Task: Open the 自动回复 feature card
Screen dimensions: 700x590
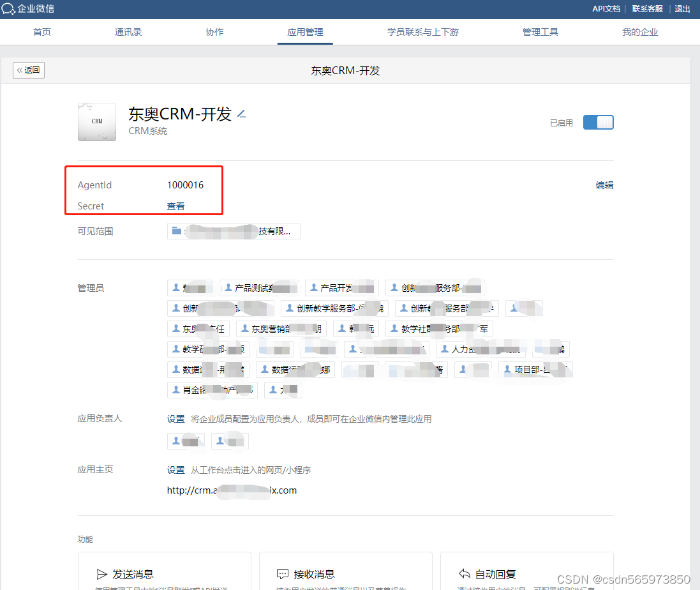Action: click(527, 571)
